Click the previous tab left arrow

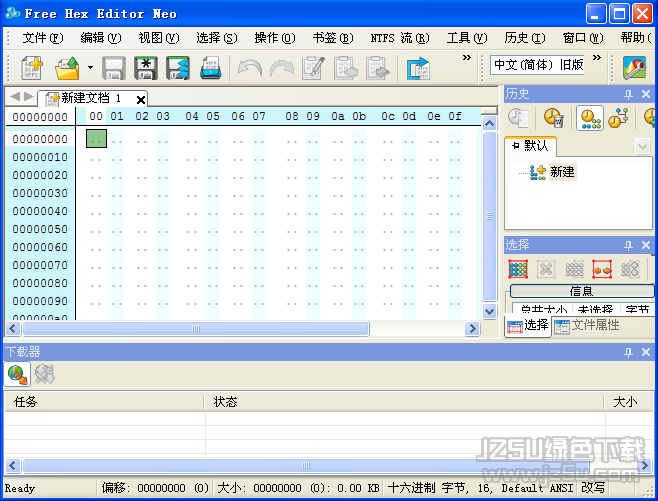click(15, 97)
